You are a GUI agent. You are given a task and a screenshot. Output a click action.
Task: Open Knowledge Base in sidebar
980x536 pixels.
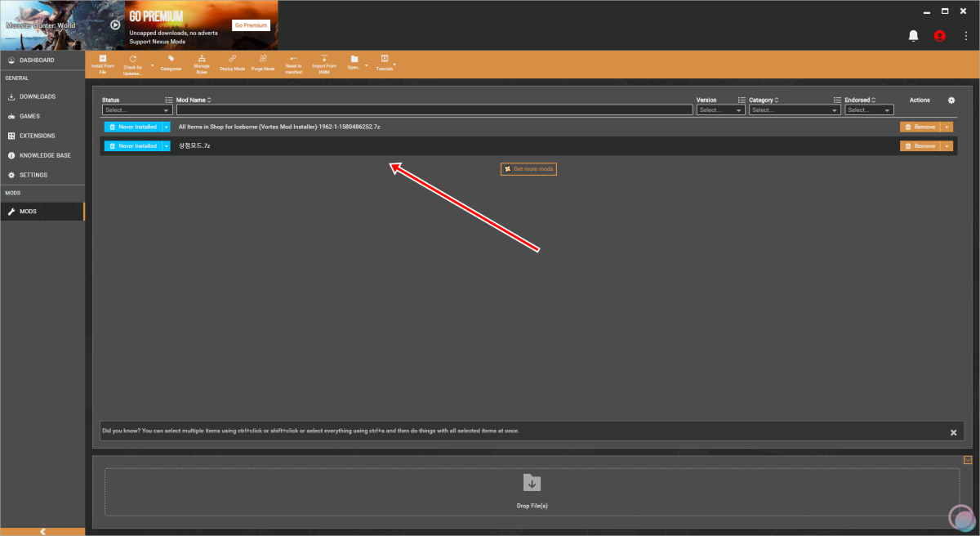[x=42, y=155]
